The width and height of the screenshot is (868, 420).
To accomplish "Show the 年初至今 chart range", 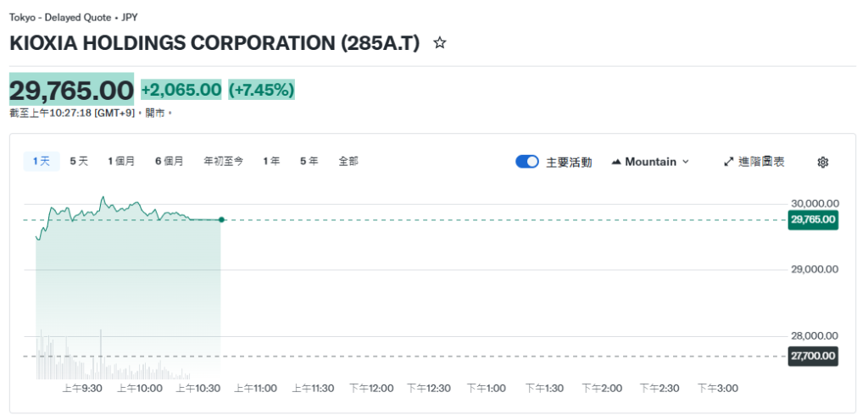I will (x=224, y=161).
